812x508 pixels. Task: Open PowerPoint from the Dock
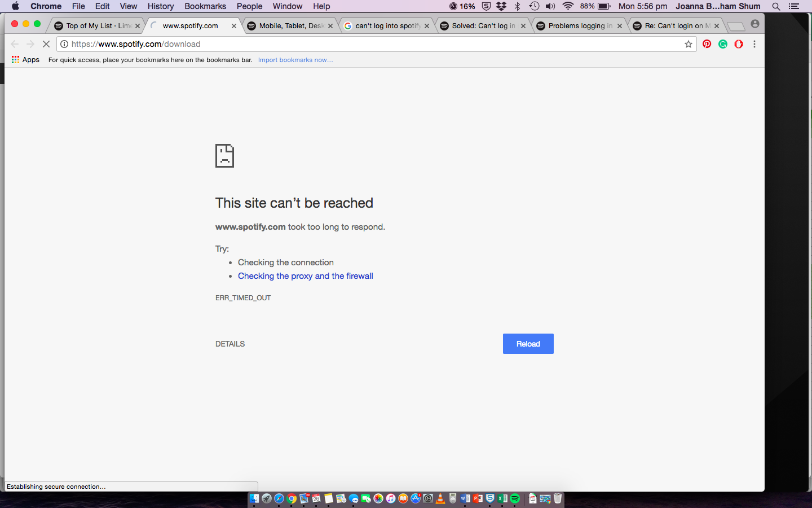[477, 498]
